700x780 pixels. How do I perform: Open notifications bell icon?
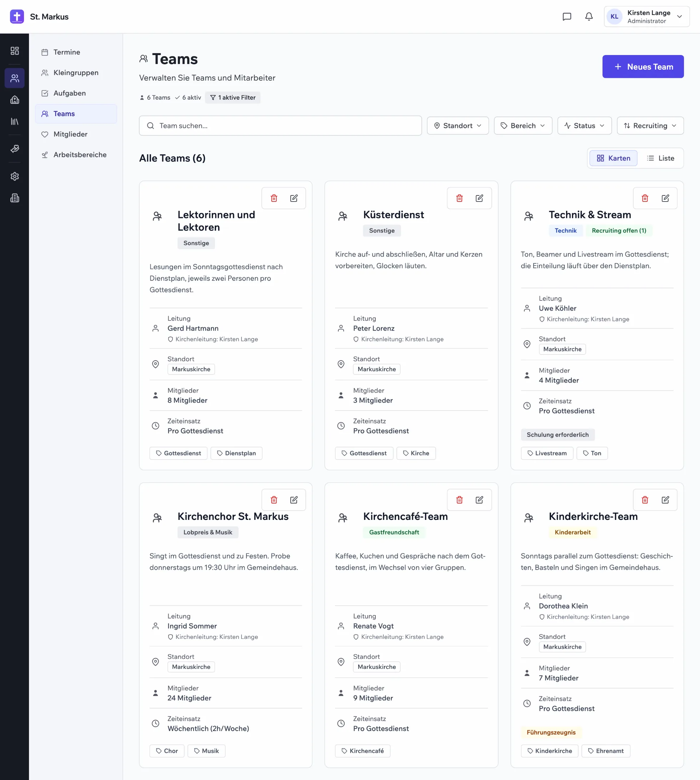click(589, 16)
